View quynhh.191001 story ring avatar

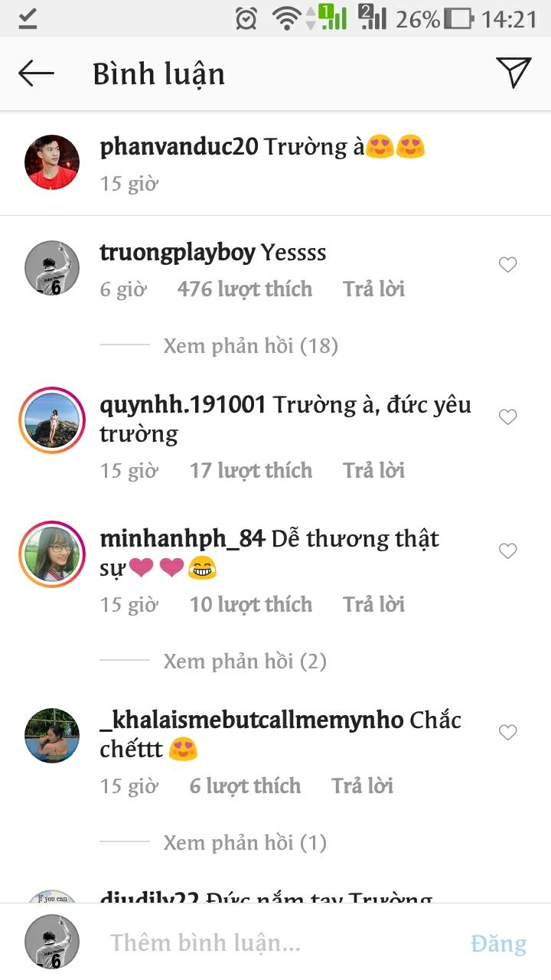52,420
